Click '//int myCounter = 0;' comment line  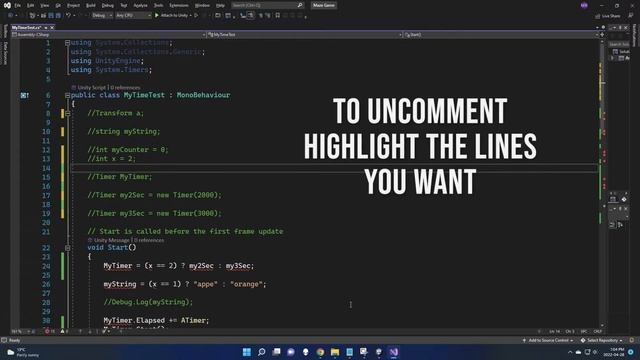coord(128,149)
